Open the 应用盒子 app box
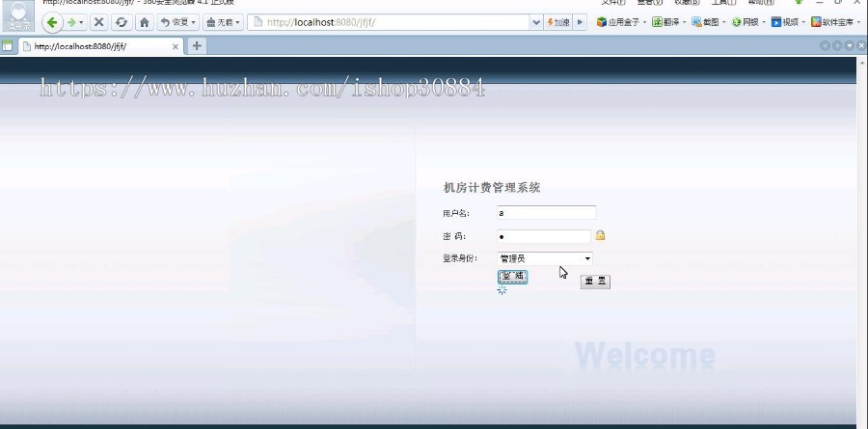 [x=617, y=23]
